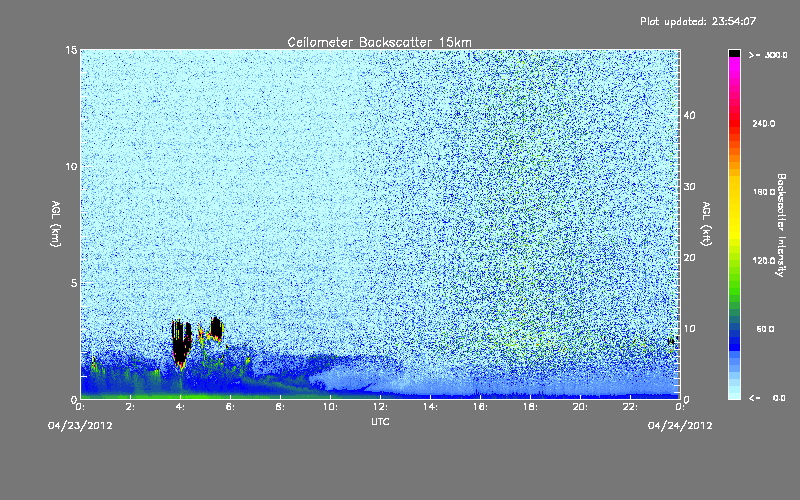Click the left 'AGL (km)' axis label
800x500 pixels.
[56, 223]
